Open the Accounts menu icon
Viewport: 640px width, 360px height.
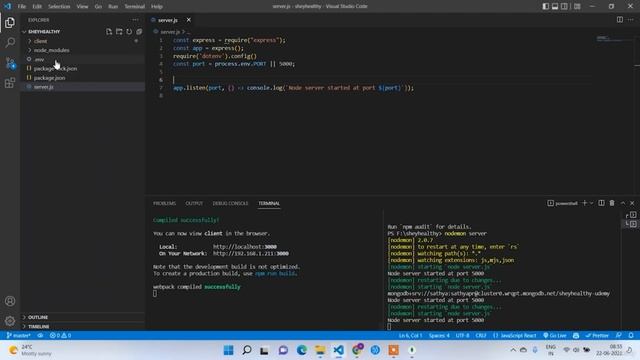pos(10,301)
